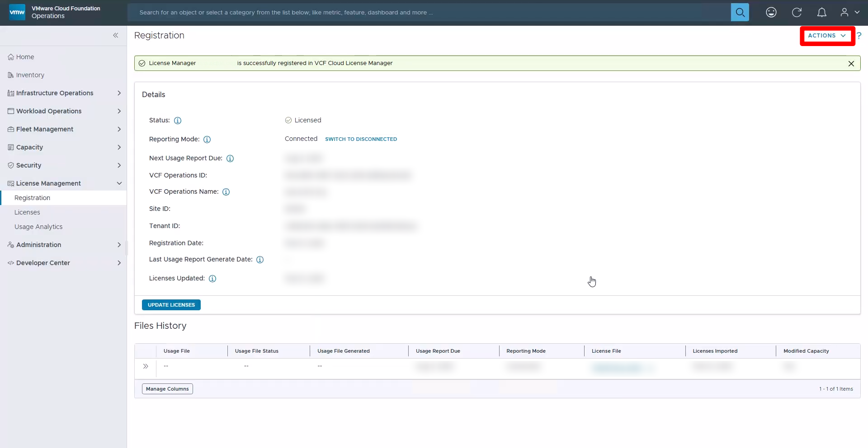This screenshot has width=868, height=448.
Task: Click the Status info icon
Action: (x=178, y=121)
